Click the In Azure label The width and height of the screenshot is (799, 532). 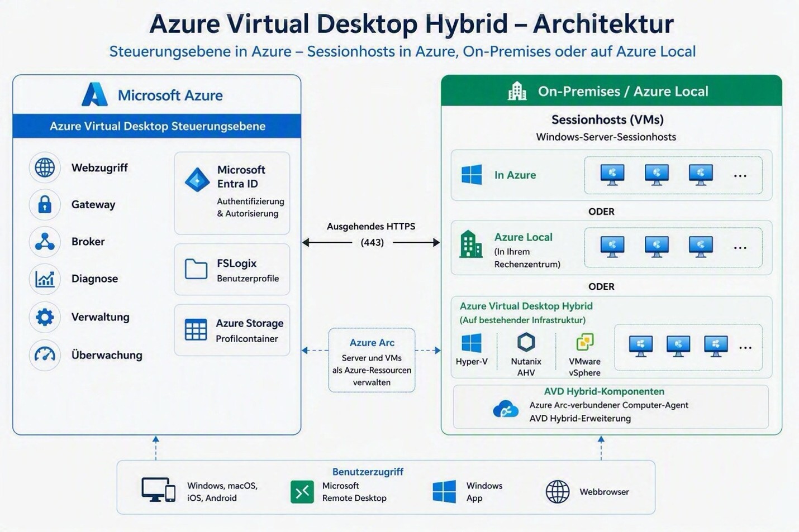515,175
